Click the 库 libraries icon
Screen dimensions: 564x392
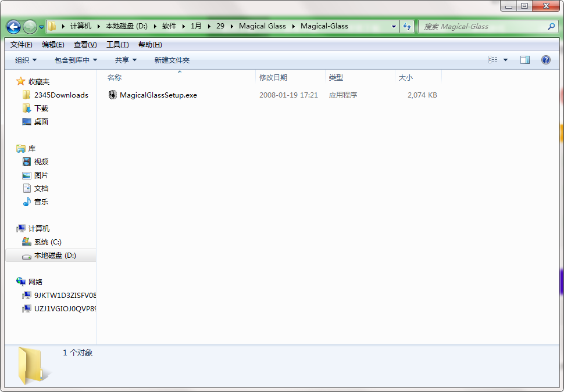click(x=20, y=149)
